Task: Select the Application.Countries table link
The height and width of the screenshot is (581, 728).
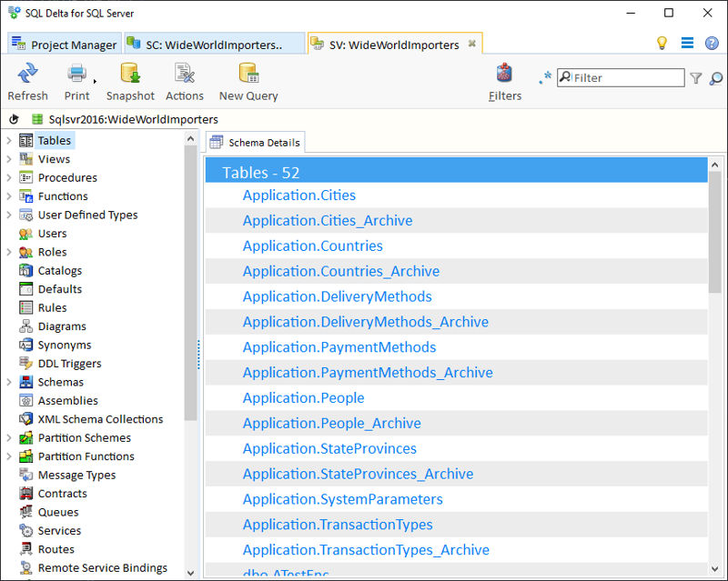Action: pos(312,245)
